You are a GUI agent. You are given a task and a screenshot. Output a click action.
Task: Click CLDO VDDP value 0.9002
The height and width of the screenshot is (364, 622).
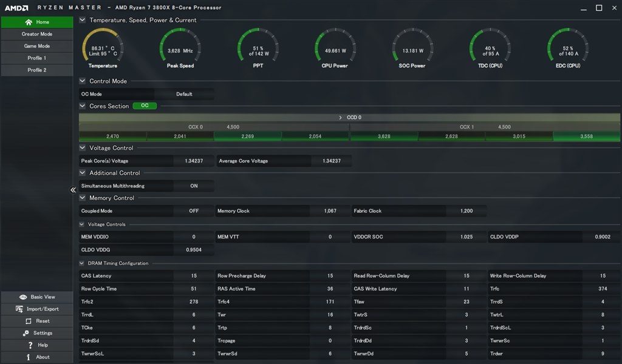[x=603, y=237]
